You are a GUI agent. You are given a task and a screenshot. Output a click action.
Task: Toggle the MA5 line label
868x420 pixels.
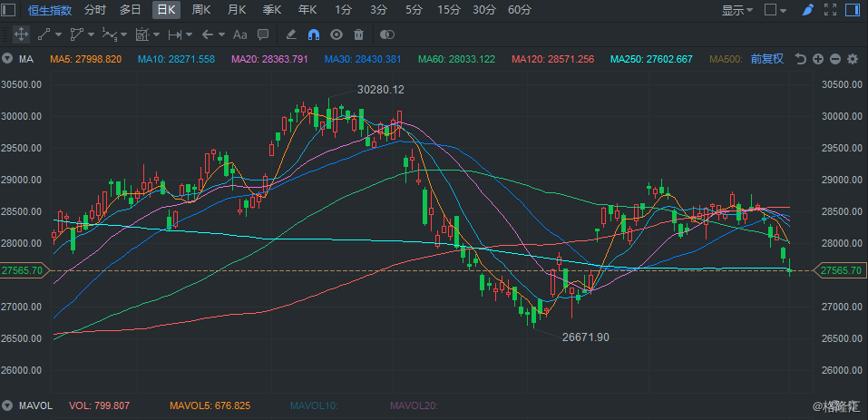tap(86, 59)
